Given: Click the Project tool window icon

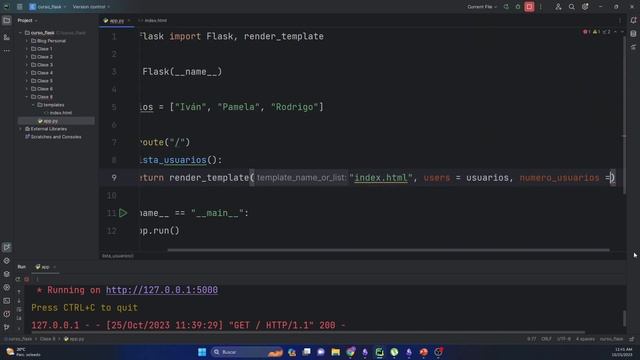Looking at the screenshot, I should 7,20.
